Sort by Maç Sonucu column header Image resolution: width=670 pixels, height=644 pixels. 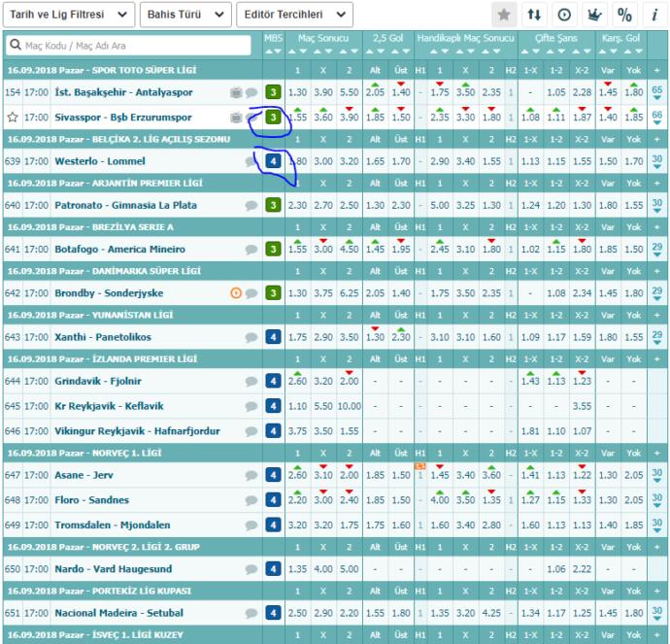tap(323, 39)
